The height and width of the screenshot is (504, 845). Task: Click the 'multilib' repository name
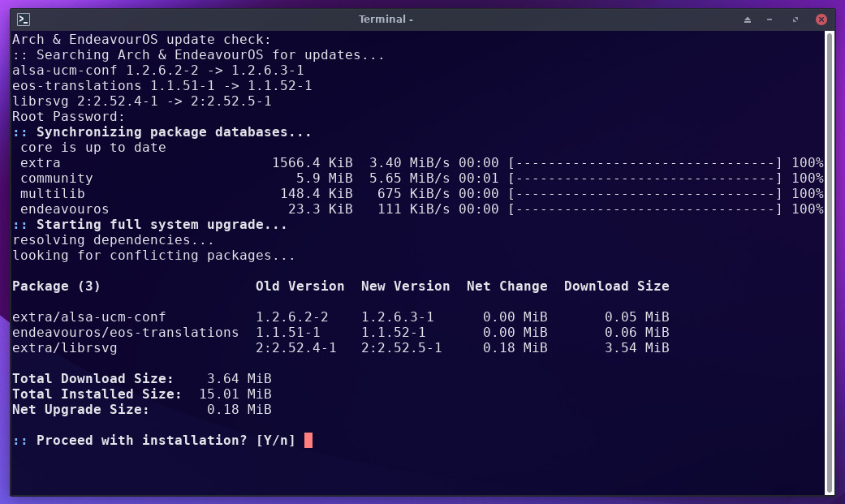(x=53, y=193)
